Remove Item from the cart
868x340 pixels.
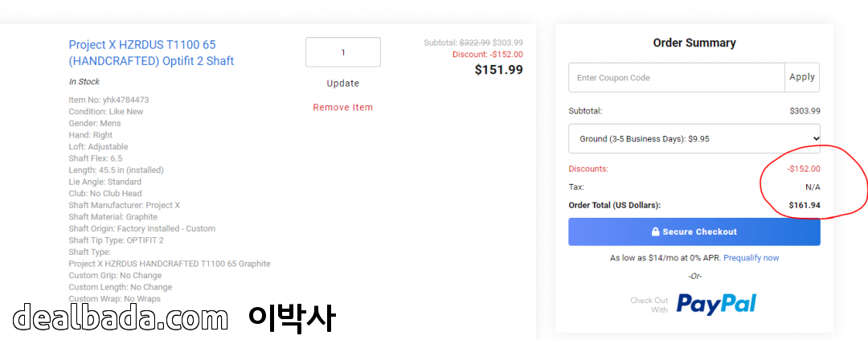(342, 107)
